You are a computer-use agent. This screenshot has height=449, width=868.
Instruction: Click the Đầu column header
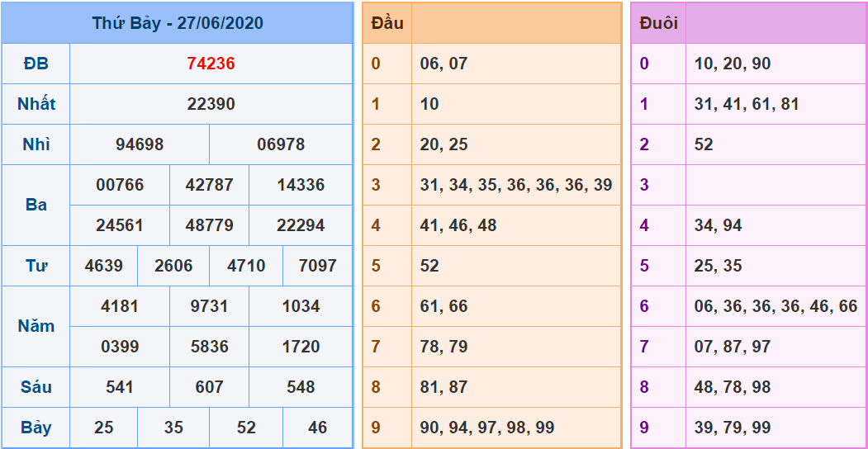coord(387,23)
